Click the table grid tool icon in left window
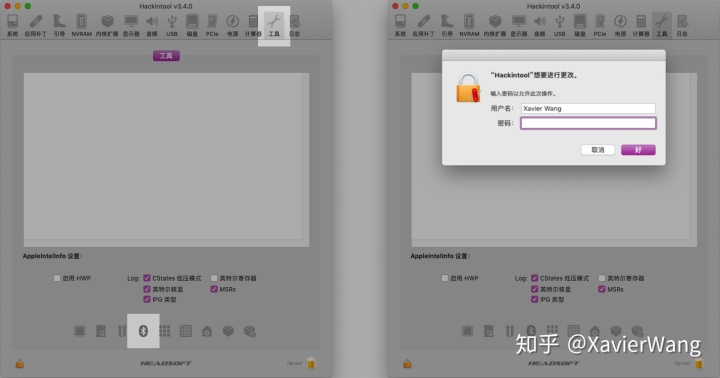 pos(186,331)
